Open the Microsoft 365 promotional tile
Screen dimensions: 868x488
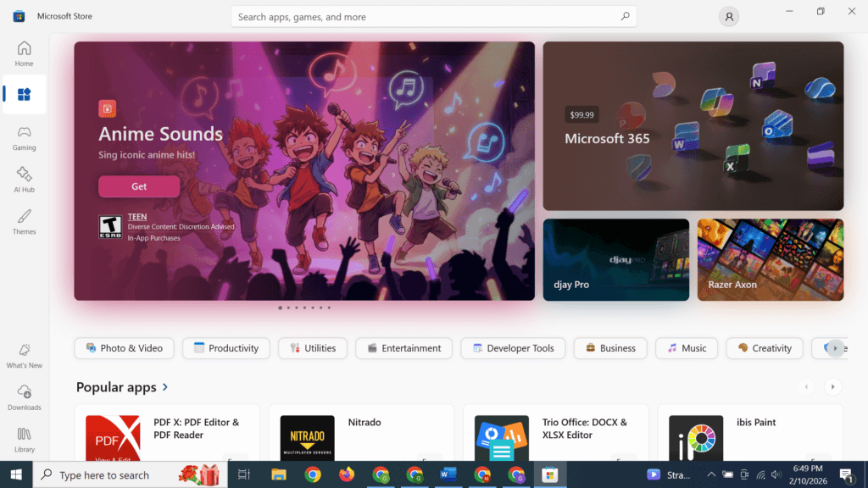[693, 125]
